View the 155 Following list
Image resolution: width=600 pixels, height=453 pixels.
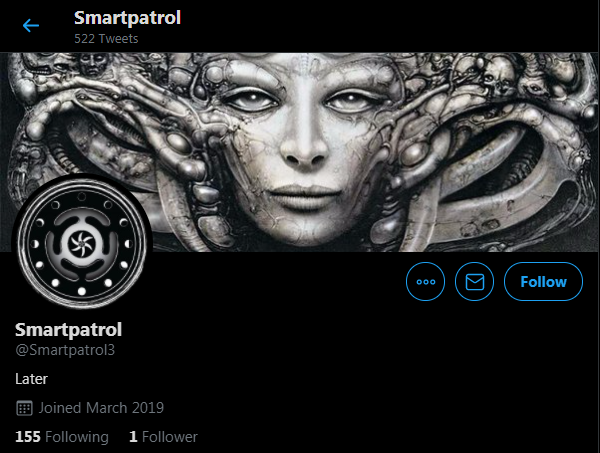point(62,437)
